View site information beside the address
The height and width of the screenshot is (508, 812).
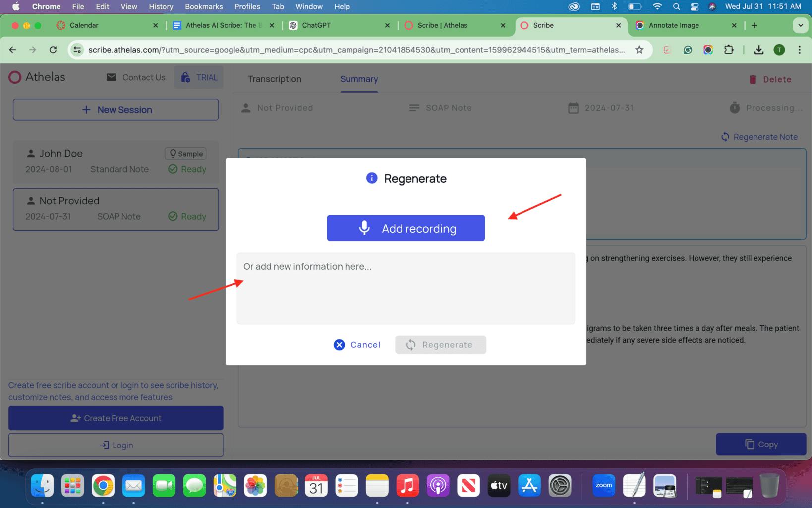[77, 50]
